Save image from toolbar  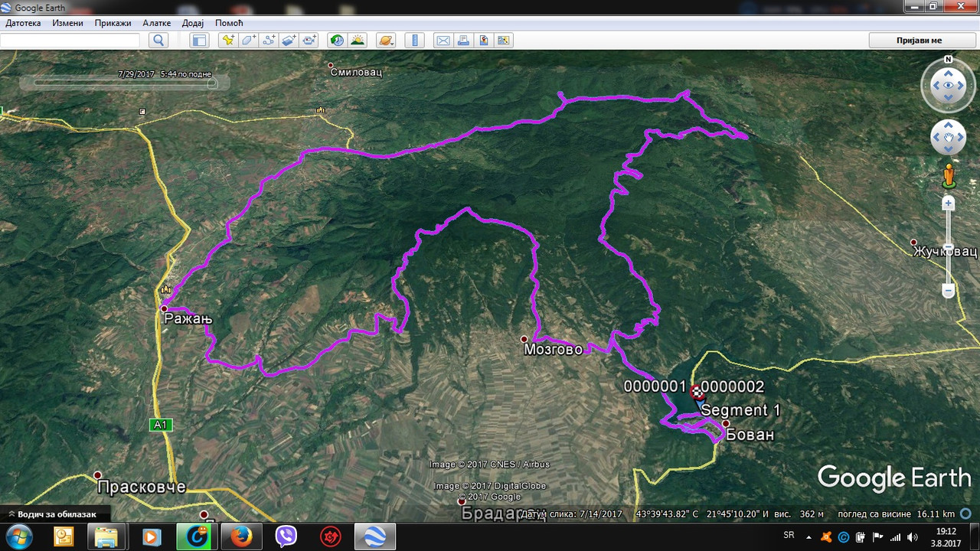[484, 41]
